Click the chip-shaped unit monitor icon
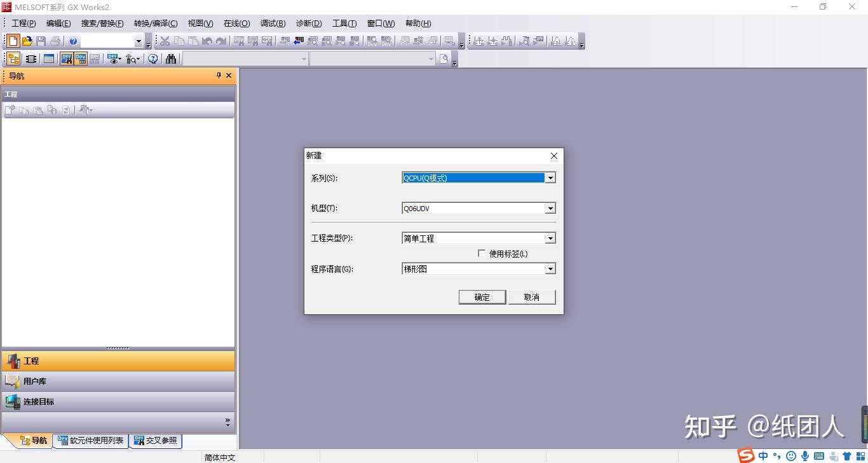 [31, 59]
